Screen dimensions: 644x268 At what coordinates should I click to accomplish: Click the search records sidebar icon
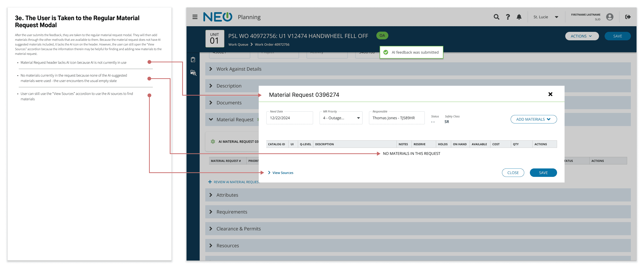193,73
